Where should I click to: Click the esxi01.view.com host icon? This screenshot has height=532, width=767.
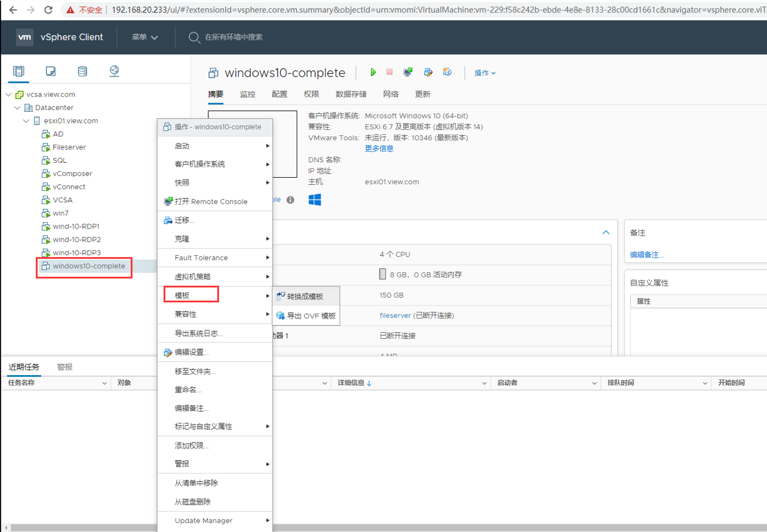coord(37,121)
